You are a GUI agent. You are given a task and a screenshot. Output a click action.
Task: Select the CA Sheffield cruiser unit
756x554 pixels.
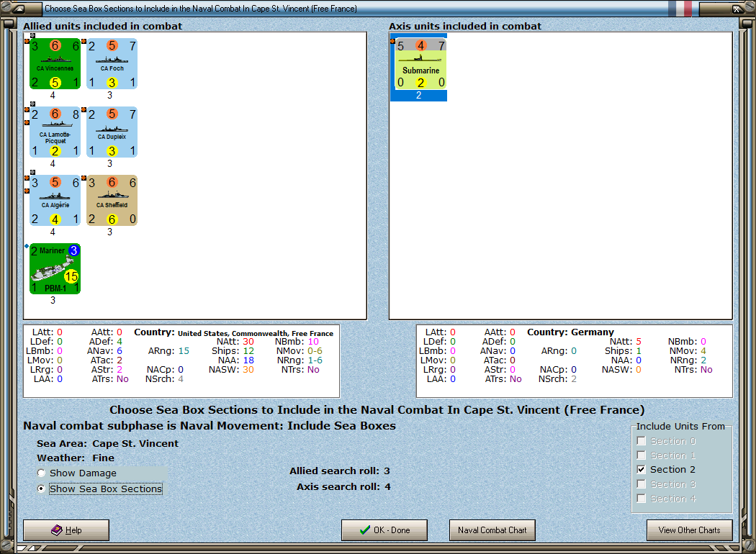point(112,201)
